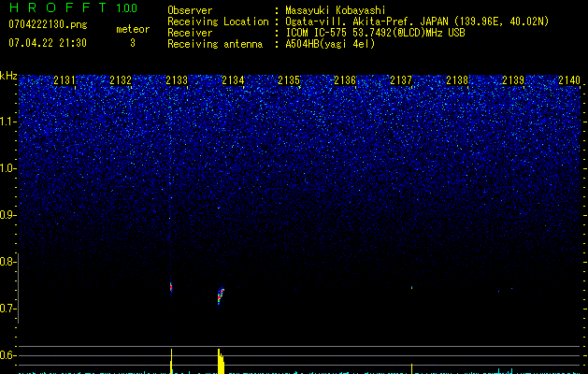The image size is (588, 374).
Task: Click the 0.9 kHz frequency label
Action: tap(7, 215)
